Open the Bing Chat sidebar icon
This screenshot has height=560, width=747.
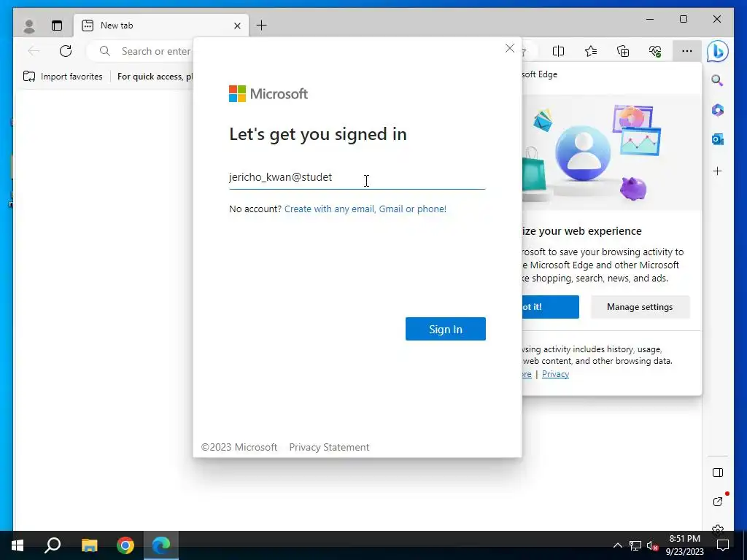point(718,51)
